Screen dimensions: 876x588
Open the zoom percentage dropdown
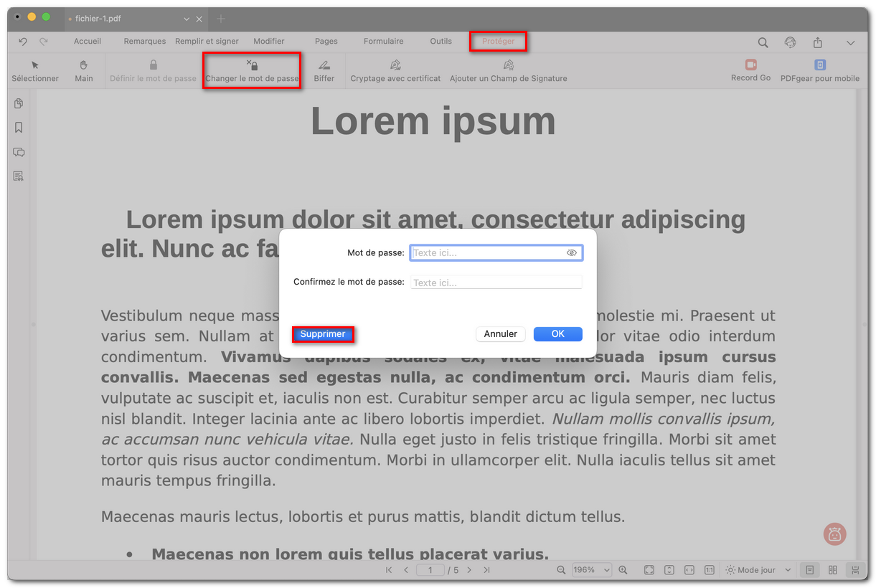pyautogui.click(x=591, y=569)
